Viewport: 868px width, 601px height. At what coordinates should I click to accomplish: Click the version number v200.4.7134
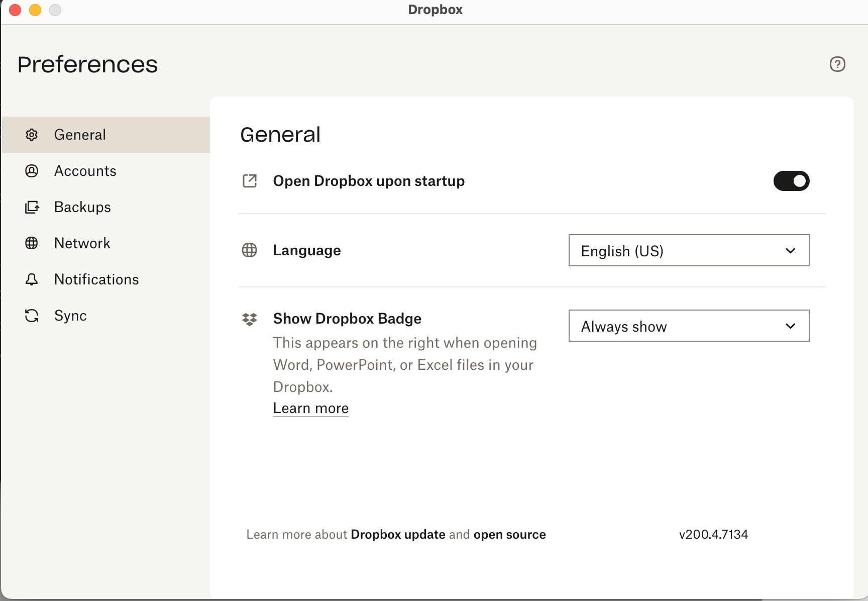click(713, 534)
